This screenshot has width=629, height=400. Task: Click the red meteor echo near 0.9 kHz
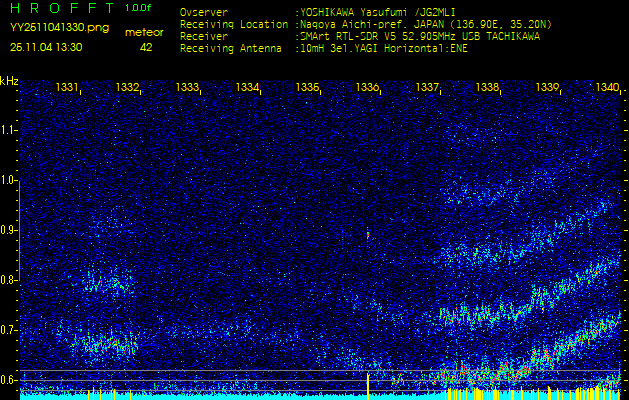pos(367,235)
